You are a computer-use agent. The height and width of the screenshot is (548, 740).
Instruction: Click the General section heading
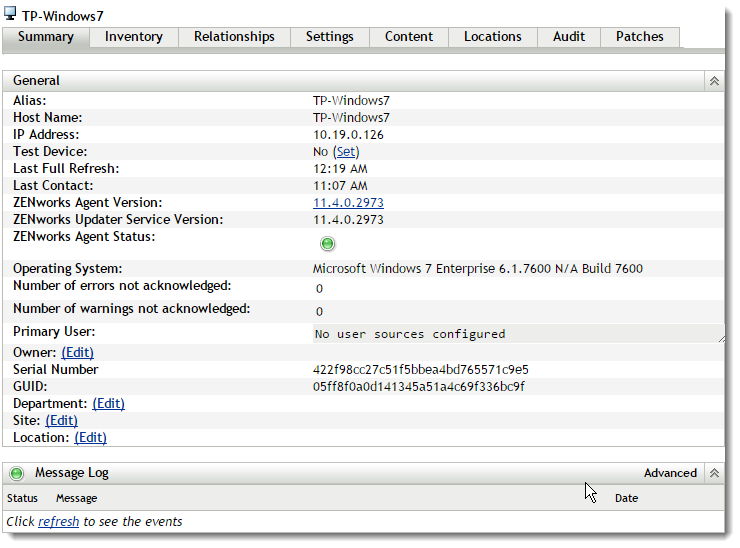(x=36, y=81)
